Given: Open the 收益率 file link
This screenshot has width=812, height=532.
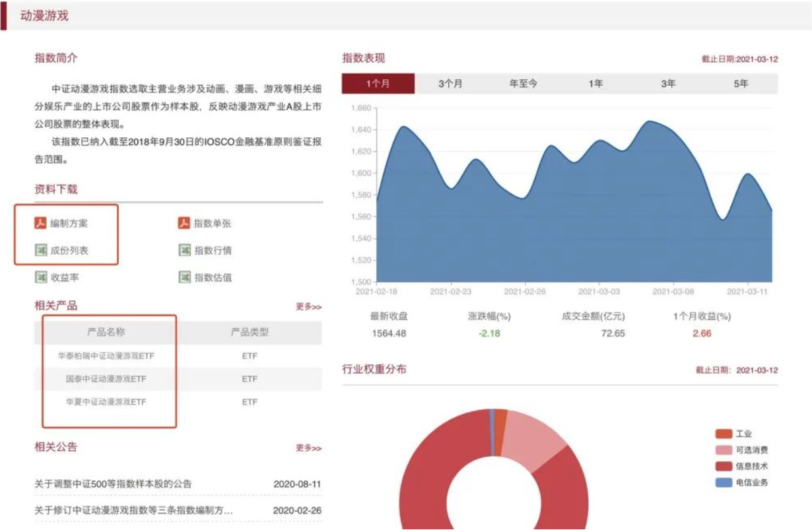Looking at the screenshot, I should click(65, 277).
